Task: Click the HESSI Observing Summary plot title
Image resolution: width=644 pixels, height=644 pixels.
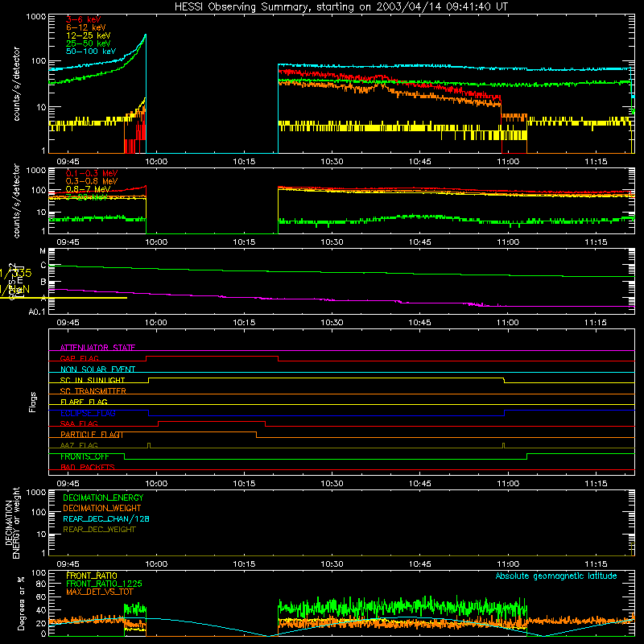Action: tap(341, 6)
